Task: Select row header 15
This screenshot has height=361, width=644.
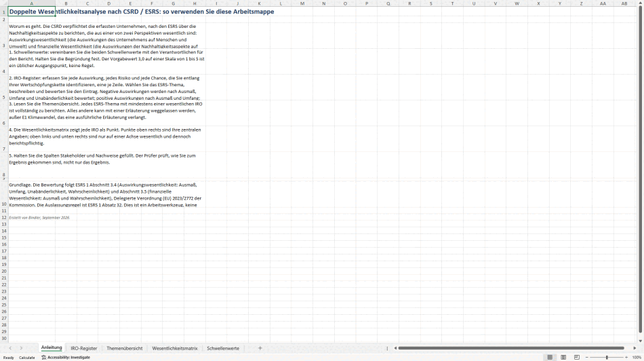Action: [x=3, y=237]
